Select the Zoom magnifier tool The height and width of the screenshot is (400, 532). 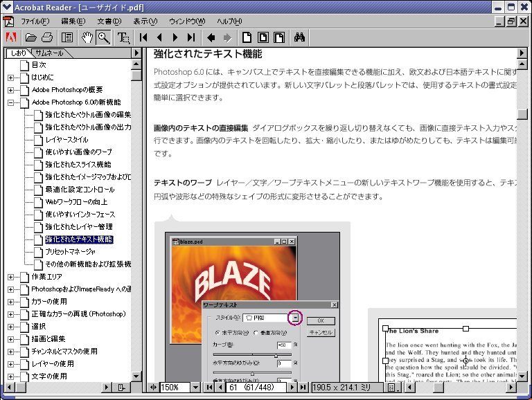pyautogui.click(x=103, y=37)
